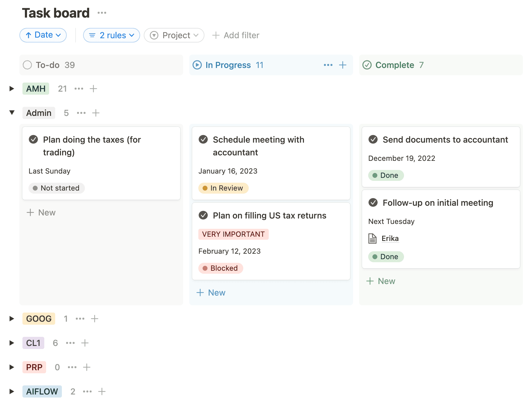Add task to AIFLOW group
Screen dimensions: 532x403
[x=102, y=391]
